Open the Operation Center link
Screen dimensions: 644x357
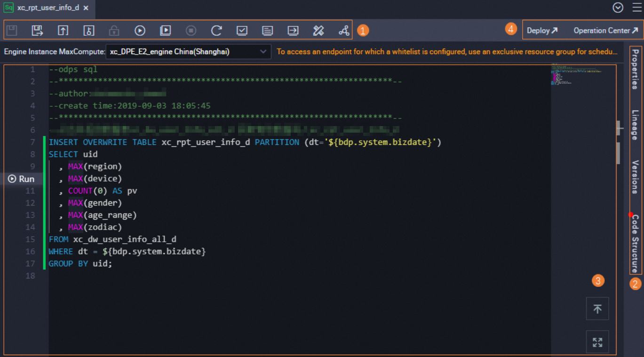coord(606,31)
